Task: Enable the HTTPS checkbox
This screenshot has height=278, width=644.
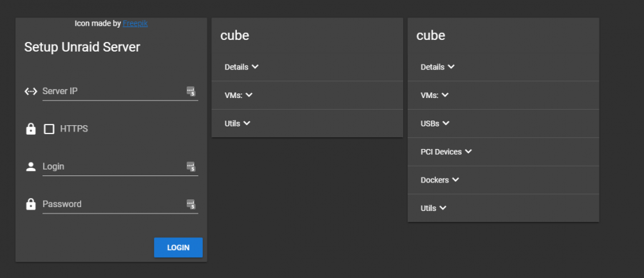Action: (50, 129)
